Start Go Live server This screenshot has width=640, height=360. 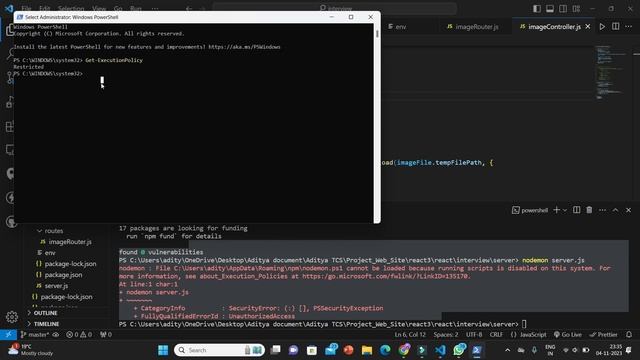(x=568, y=334)
